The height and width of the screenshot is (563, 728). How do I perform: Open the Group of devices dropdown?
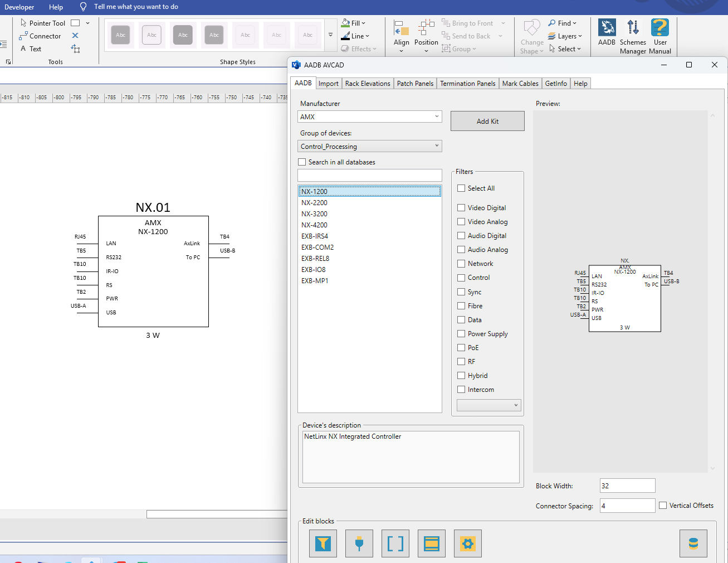(370, 146)
